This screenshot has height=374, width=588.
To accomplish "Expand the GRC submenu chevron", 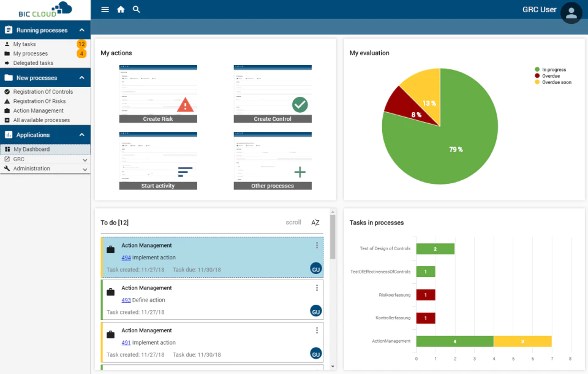I will tap(85, 159).
